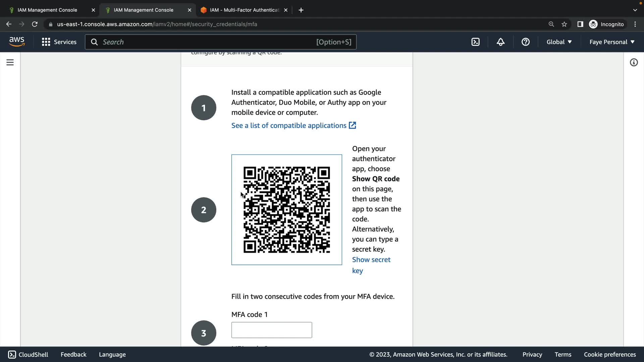The height and width of the screenshot is (362, 644).
Task: Open Cookie preferences in the footer
Action: click(x=609, y=354)
